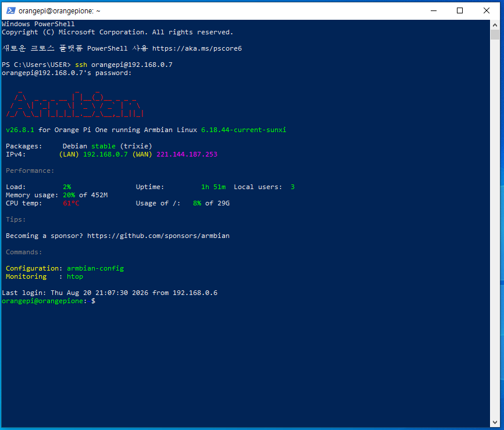Click the 'Configuration' label
Screen dimensions: 504x430
32,268
